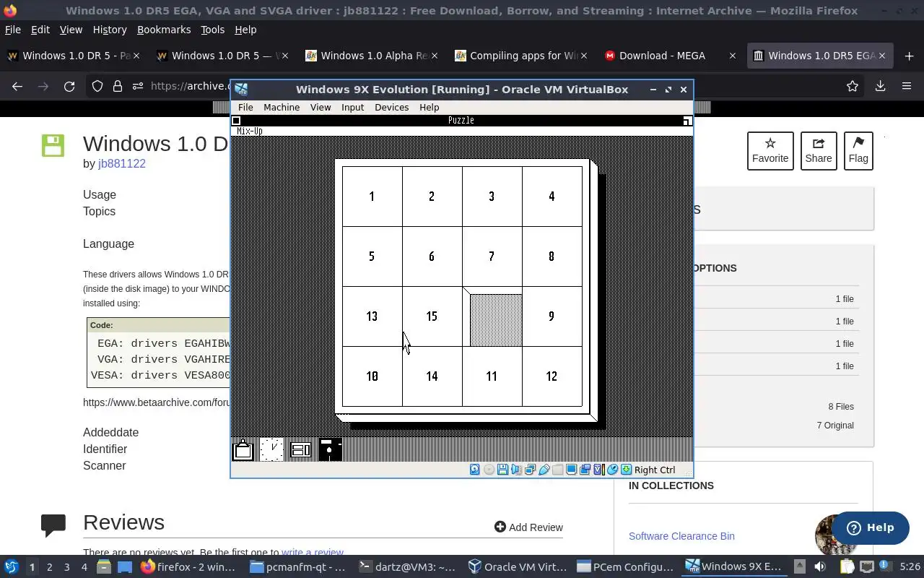Open VirtualBox Devices menu
The width and height of the screenshot is (924, 578).
(x=391, y=107)
